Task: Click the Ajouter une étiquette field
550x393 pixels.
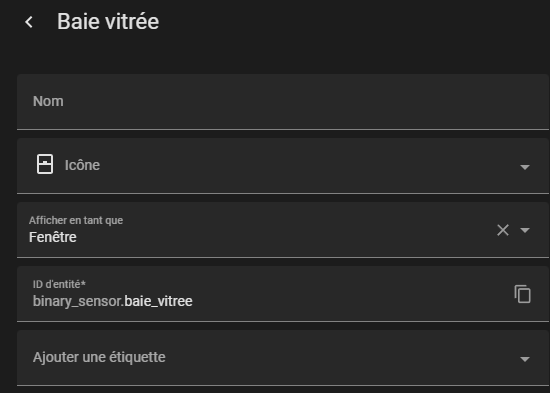Action: click(x=283, y=358)
